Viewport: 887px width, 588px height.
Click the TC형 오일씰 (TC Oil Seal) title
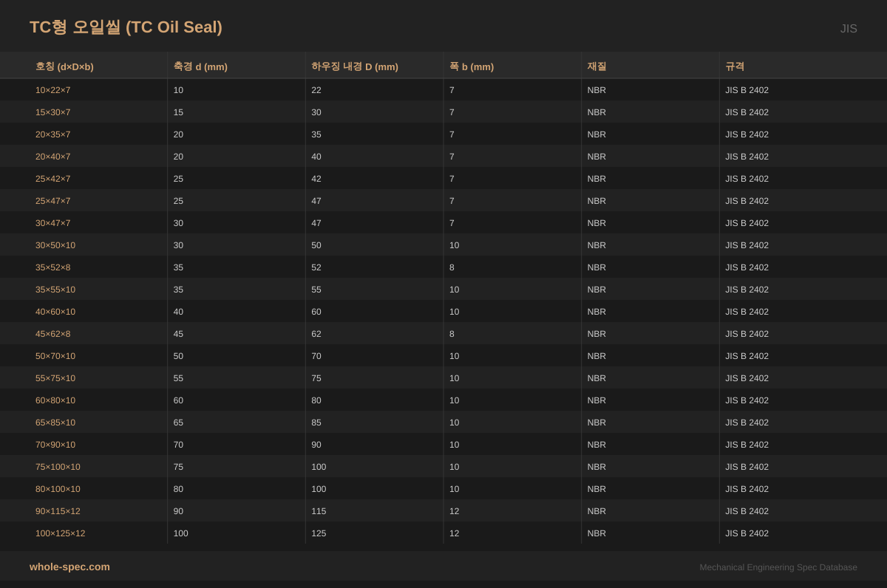pyautogui.click(x=126, y=27)
